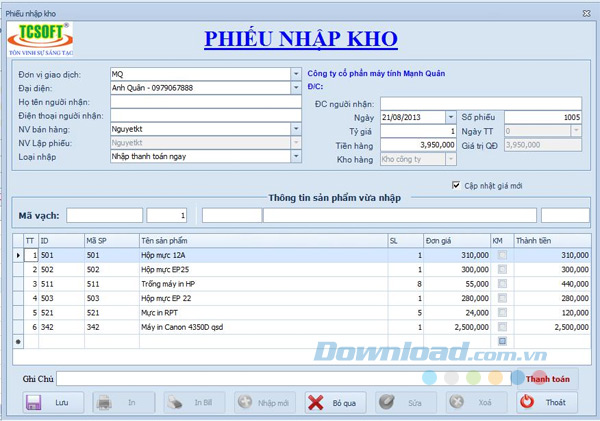Click the Tên sản phẩm column header
Screen dimensions: 600x421
(x=260, y=240)
